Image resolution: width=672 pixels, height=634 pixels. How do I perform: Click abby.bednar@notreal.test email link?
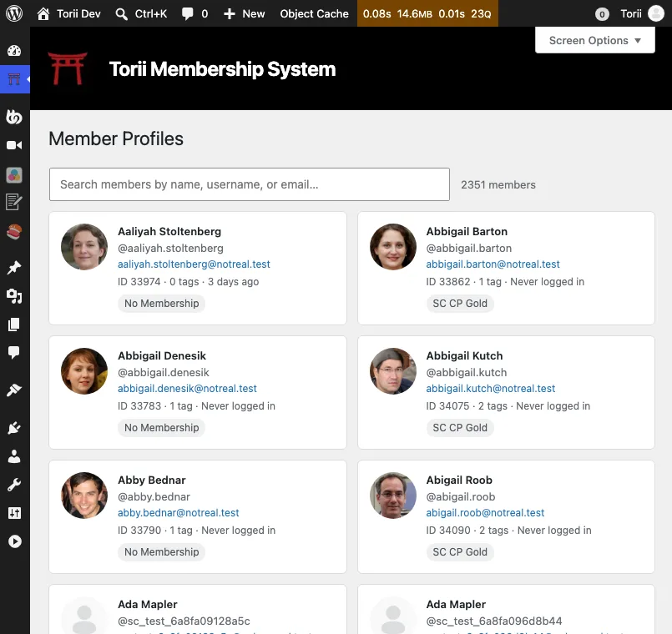[179, 513]
